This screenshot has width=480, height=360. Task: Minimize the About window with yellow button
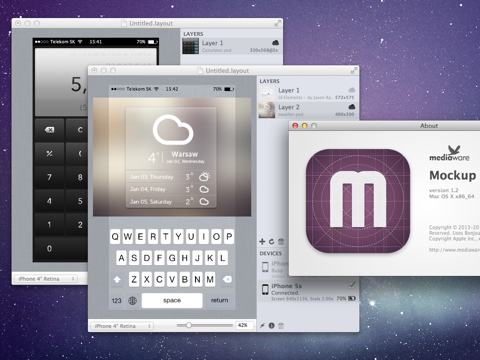click(304, 126)
